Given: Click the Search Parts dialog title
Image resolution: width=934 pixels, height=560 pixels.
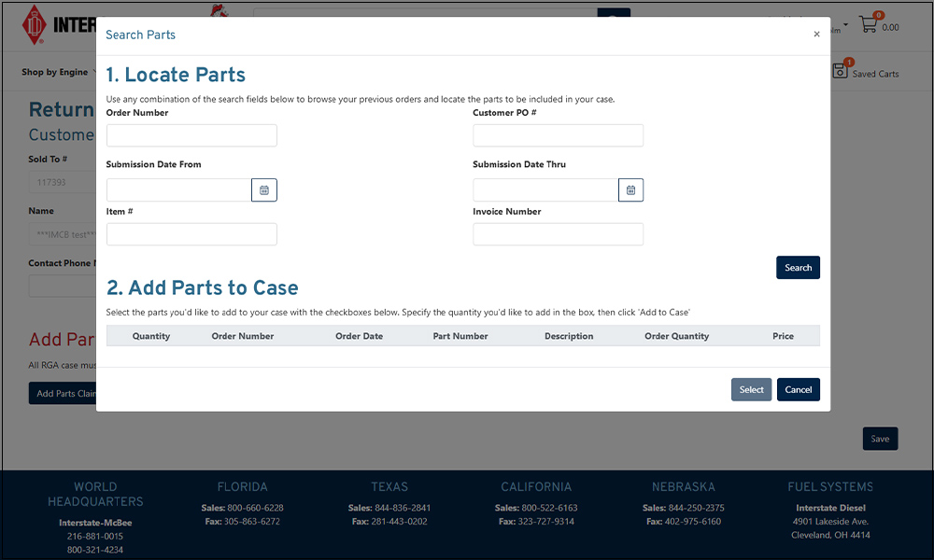Looking at the screenshot, I should (x=141, y=35).
